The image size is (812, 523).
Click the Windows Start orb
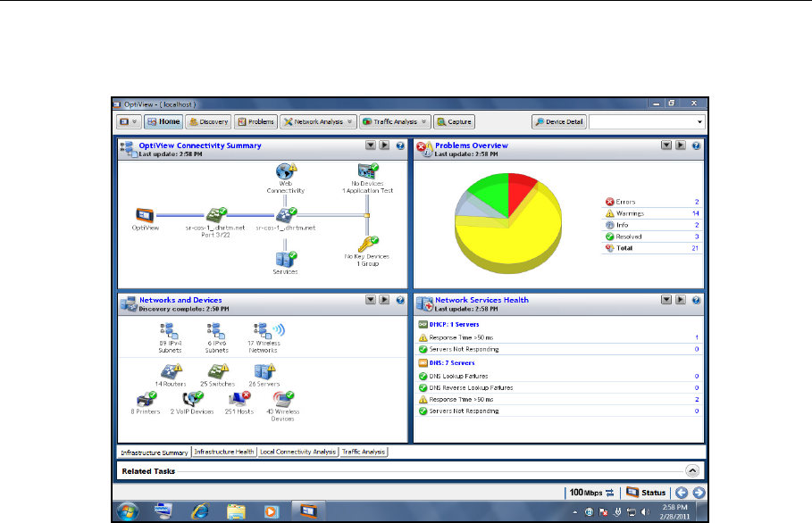point(128,511)
